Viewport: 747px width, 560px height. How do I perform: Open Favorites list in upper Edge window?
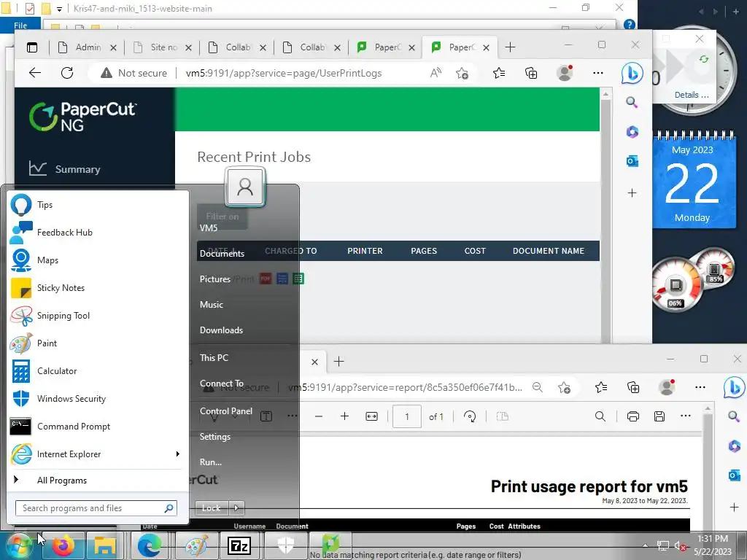pyautogui.click(x=499, y=73)
